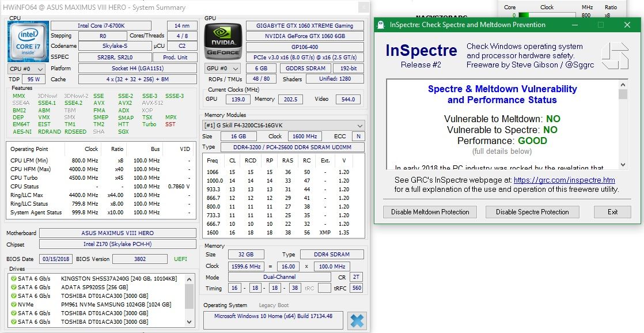The height and width of the screenshot is (333, 644).
Task: Open the CPU #0 selector dropdown
Action: [26, 69]
